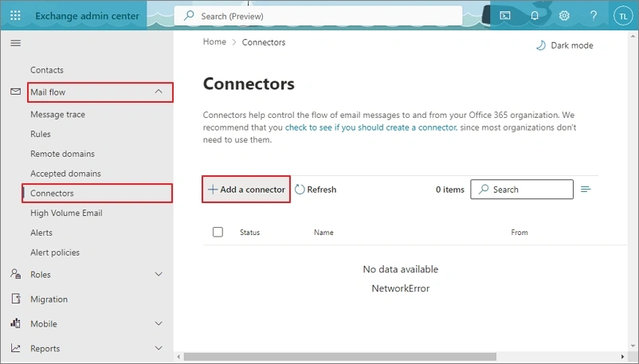Click the Exchange admin center title
The image size is (639, 364).
tap(87, 16)
